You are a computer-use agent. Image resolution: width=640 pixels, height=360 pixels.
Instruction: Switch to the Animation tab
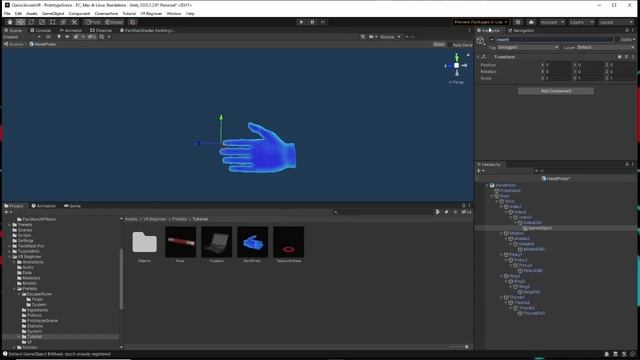44,206
